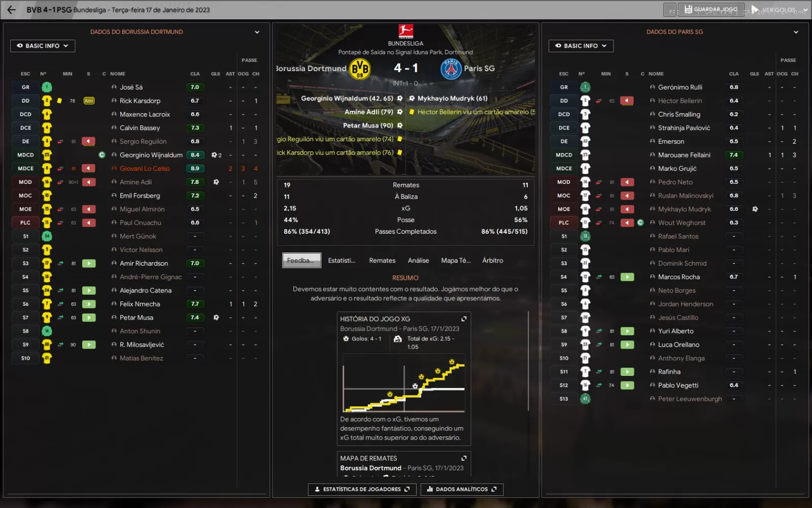Click Strahinja Pavlović's name in PSG list
The image size is (812, 508).
click(x=684, y=128)
